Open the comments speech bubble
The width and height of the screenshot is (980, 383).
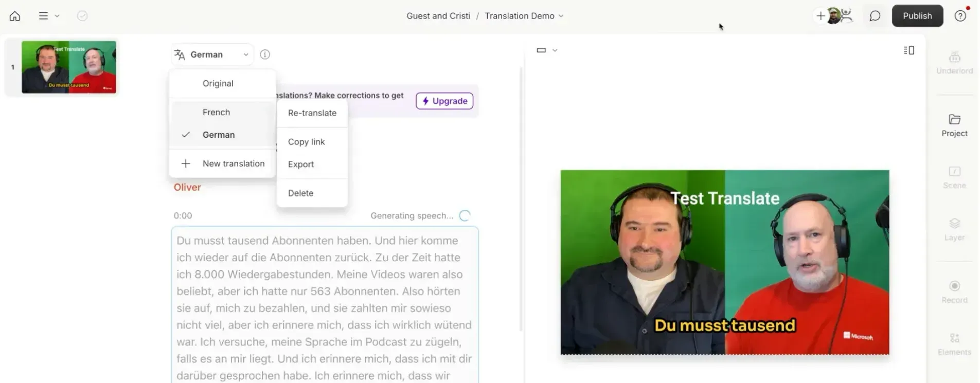pos(875,16)
